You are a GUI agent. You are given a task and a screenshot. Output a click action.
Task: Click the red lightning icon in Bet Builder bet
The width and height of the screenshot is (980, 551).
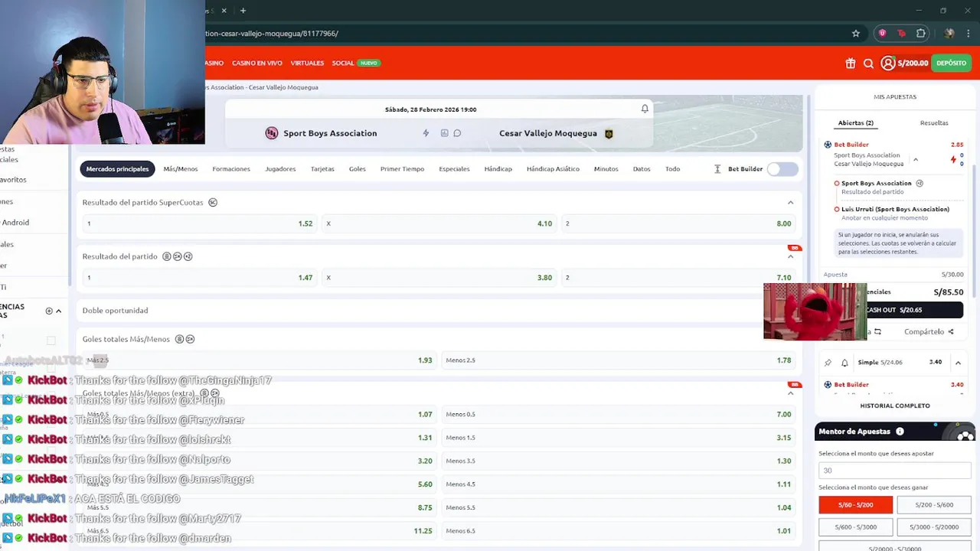coord(953,160)
